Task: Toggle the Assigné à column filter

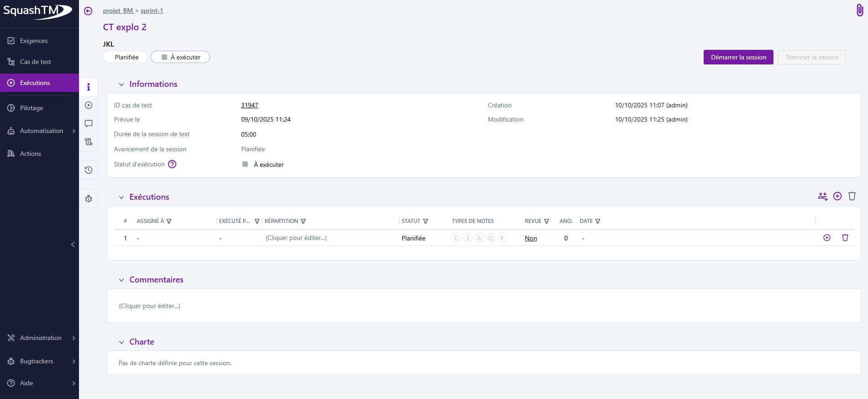Action: point(169,221)
